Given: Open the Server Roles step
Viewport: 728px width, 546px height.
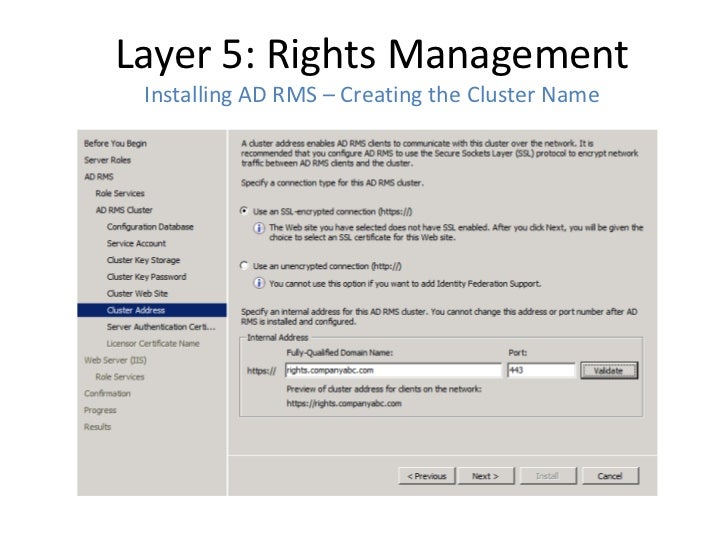Looking at the screenshot, I should tap(107, 160).
